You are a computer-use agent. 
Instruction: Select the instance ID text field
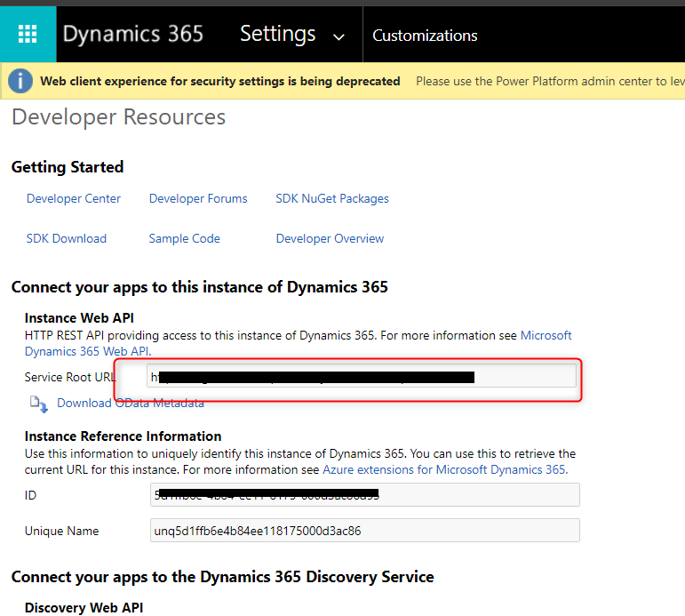[480, 494]
